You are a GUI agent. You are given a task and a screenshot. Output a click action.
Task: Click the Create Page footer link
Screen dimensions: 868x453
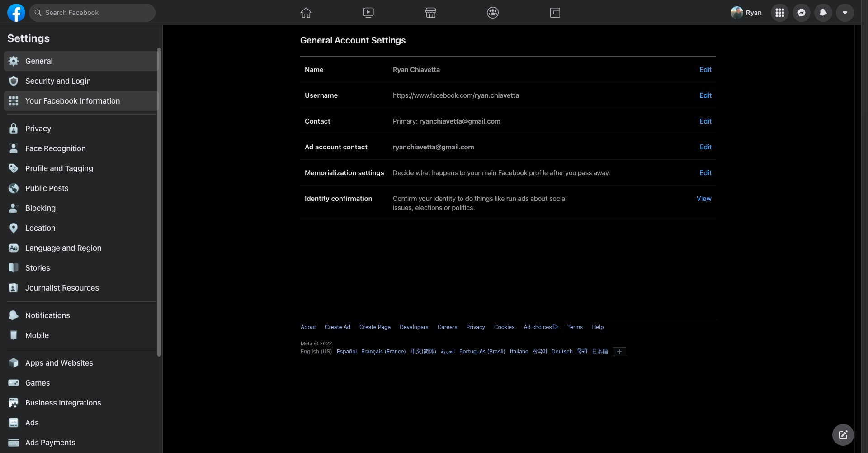pos(375,327)
